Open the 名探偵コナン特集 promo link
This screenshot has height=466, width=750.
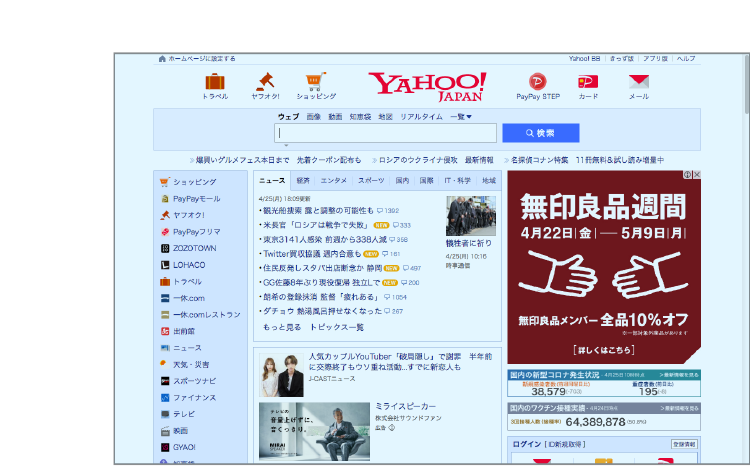pos(587,160)
